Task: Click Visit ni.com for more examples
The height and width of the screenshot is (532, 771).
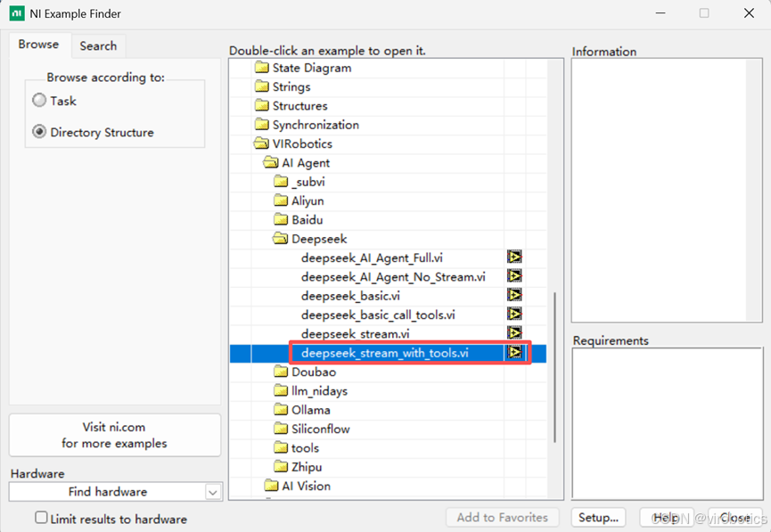Action: coord(115,435)
